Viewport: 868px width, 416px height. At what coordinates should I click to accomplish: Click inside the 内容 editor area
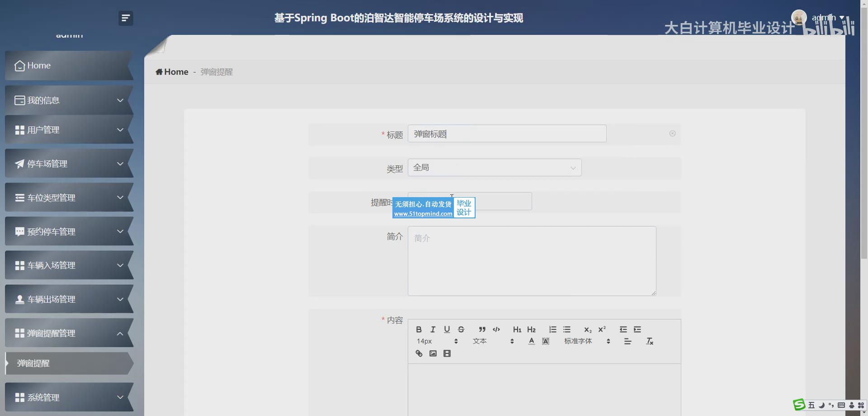[544, 390]
